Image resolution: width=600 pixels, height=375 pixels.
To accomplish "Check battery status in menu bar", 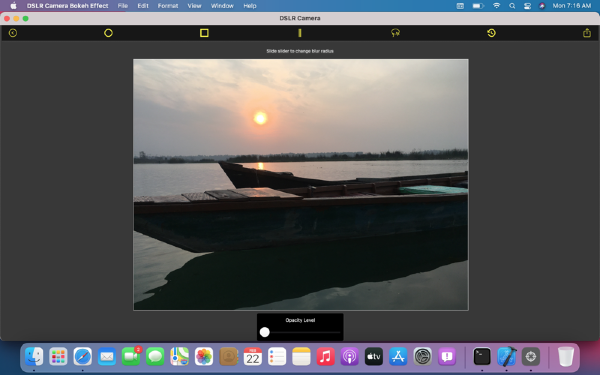I will click(478, 6).
